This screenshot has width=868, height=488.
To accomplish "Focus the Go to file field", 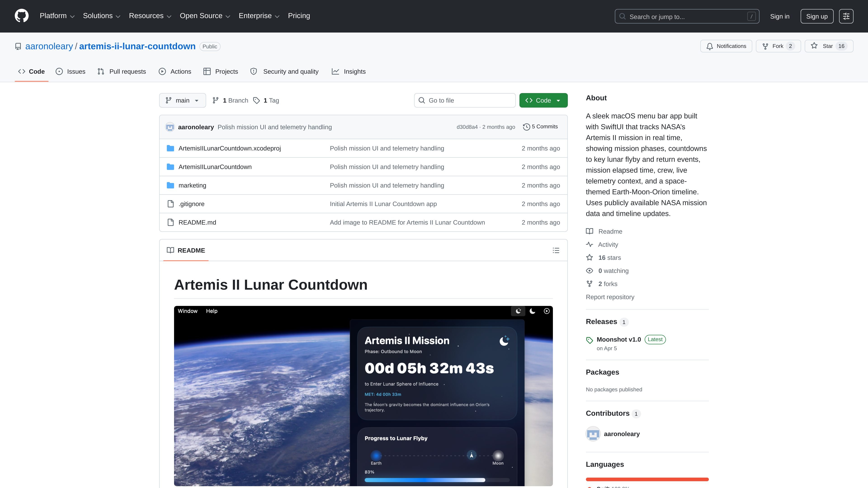I will [465, 100].
